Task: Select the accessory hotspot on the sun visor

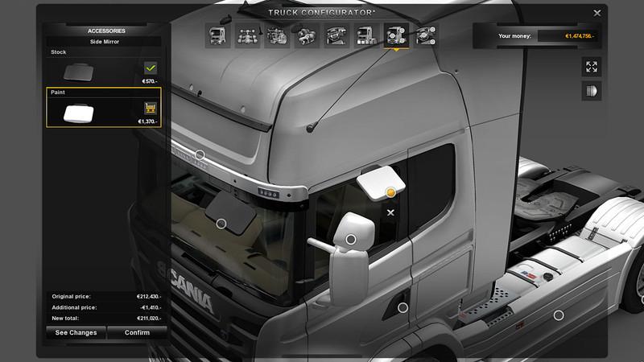Action: pyautogui.click(x=200, y=154)
